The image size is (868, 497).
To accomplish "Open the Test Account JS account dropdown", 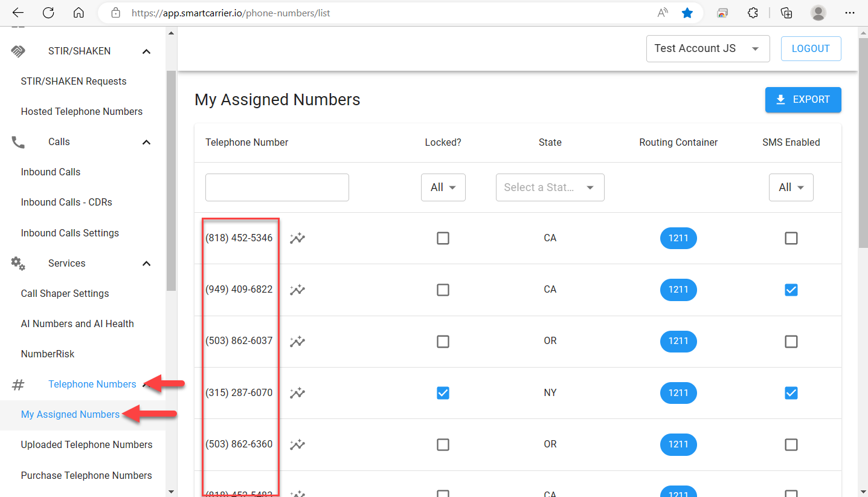I will [x=708, y=48].
